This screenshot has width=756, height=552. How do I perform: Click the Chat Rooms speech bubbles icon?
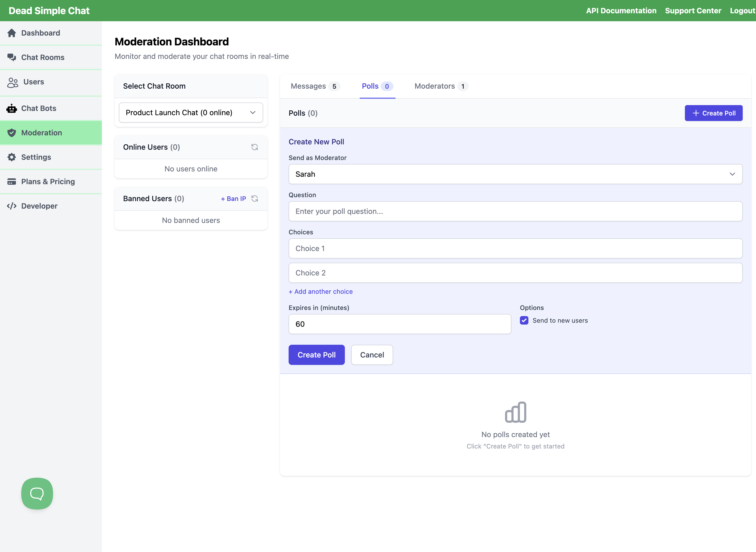click(x=12, y=57)
